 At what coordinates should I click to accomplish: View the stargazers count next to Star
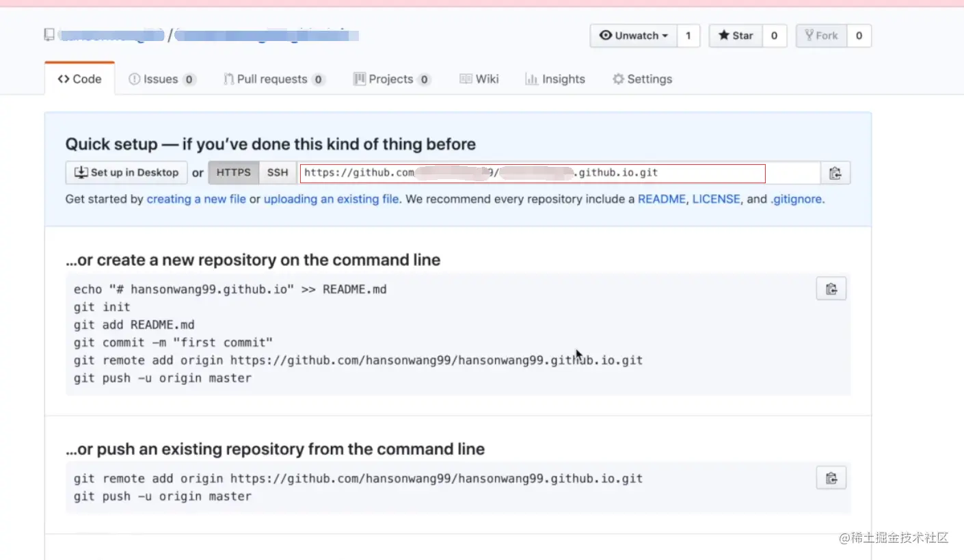(774, 36)
